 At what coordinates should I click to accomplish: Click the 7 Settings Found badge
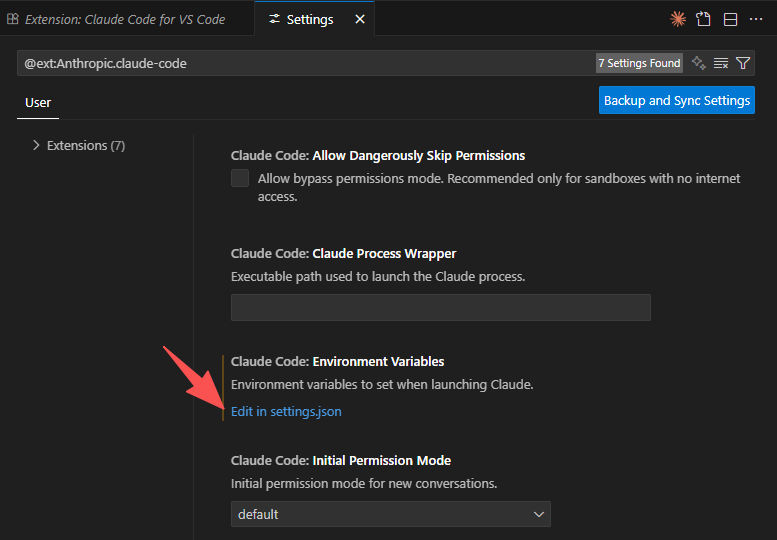pyautogui.click(x=639, y=63)
